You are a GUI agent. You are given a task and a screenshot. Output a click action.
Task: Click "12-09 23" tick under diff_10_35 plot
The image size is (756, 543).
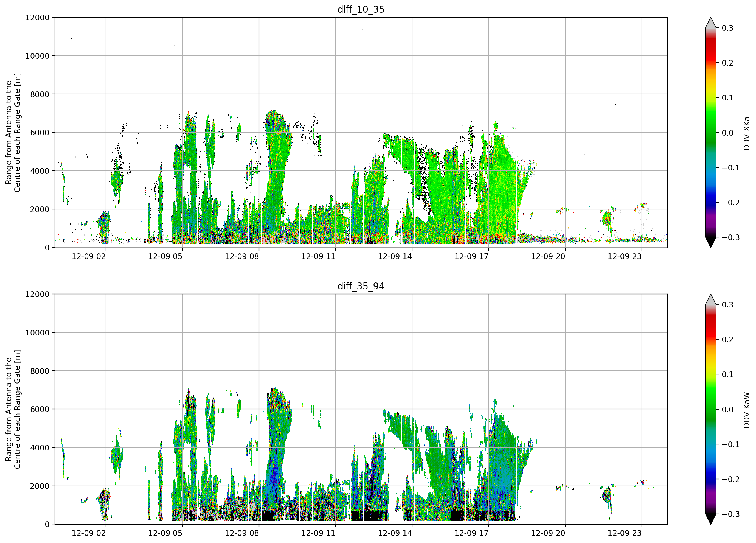[x=625, y=256]
